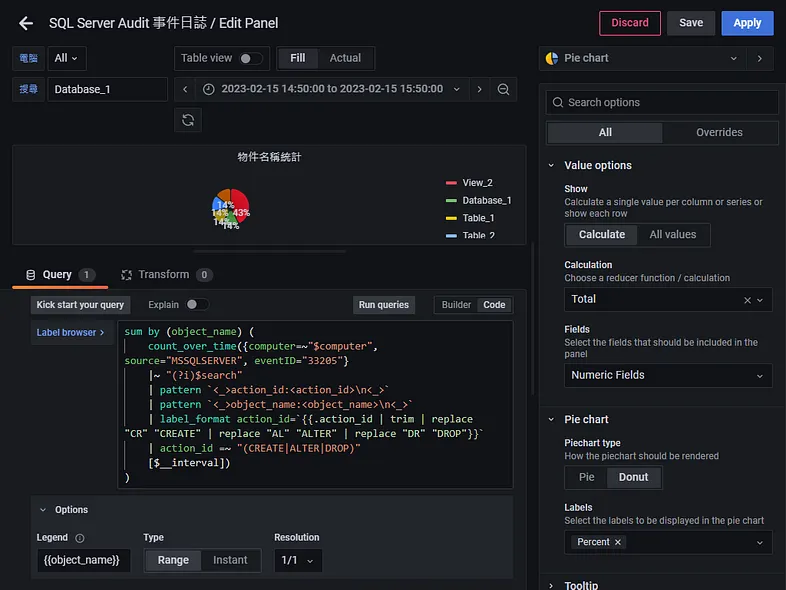Go back with the arrow icon
The height and width of the screenshot is (590, 786).
(x=26, y=23)
